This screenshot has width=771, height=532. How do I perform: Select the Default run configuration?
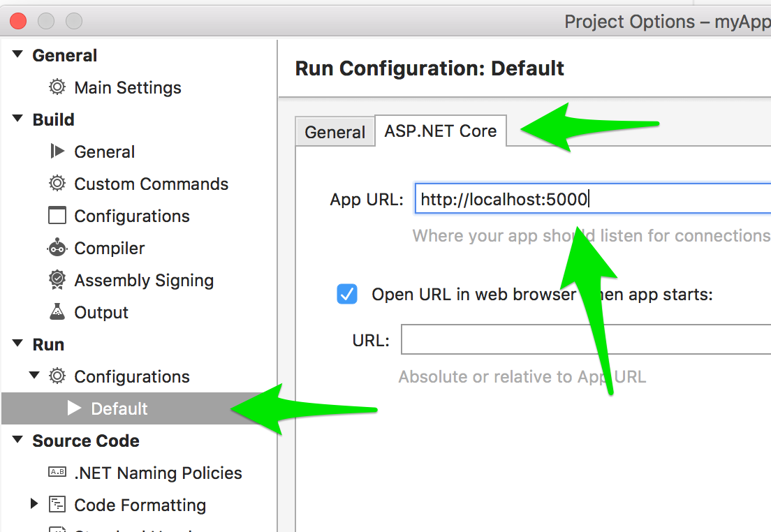pyautogui.click(x=119, y=408)
